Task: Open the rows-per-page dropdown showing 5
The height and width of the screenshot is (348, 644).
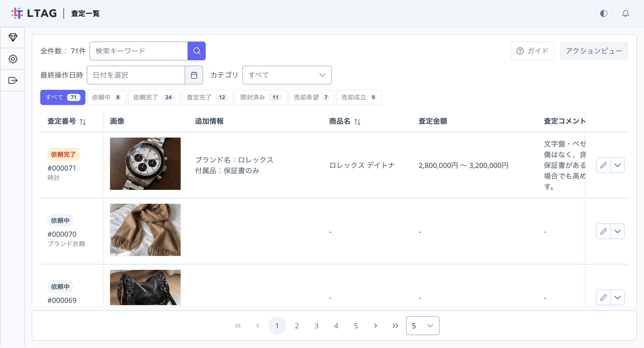Action: tap(423, 325)
